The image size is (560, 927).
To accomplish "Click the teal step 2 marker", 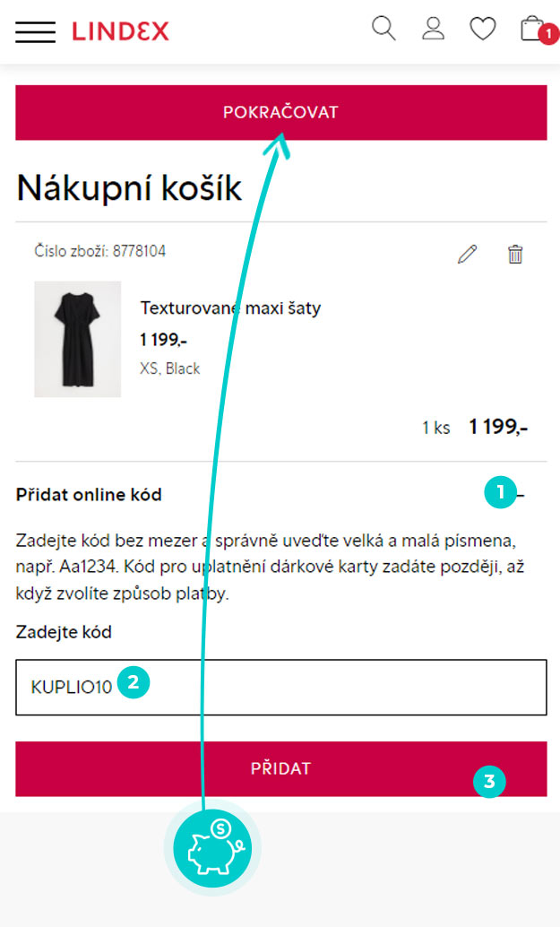I will [133, 682].
